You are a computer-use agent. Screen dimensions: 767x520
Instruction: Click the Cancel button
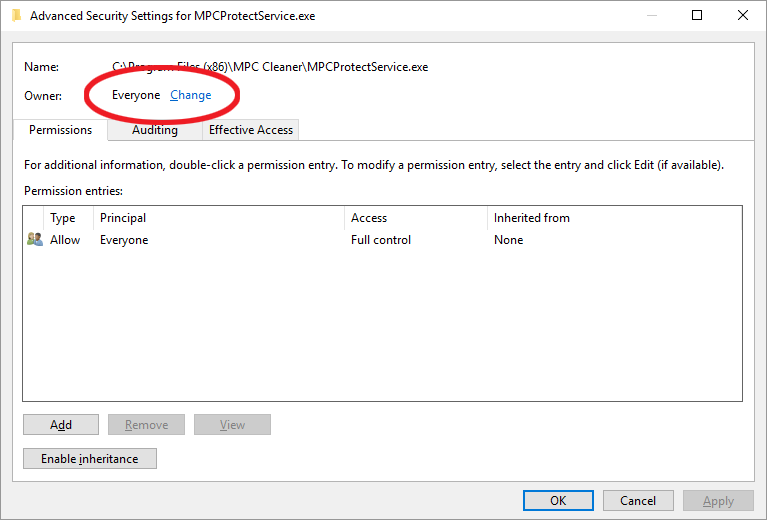coord(638,500)
